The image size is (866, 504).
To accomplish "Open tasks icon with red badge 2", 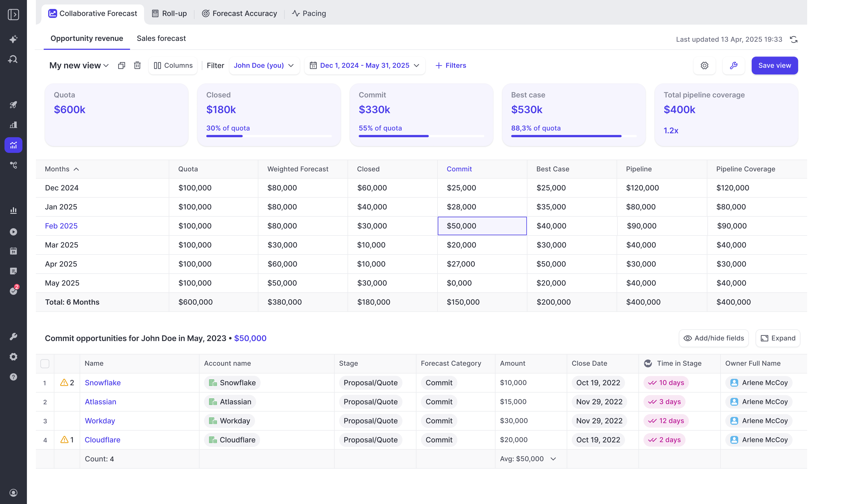I will pos(14,290).
